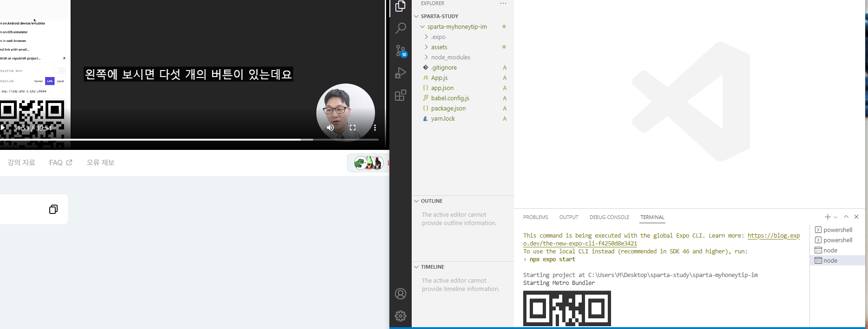Image resolution: width=868 pixels, height=329 pixels.
Task: Open the 강의 자료 tab
Action: [x=21, y=162]
